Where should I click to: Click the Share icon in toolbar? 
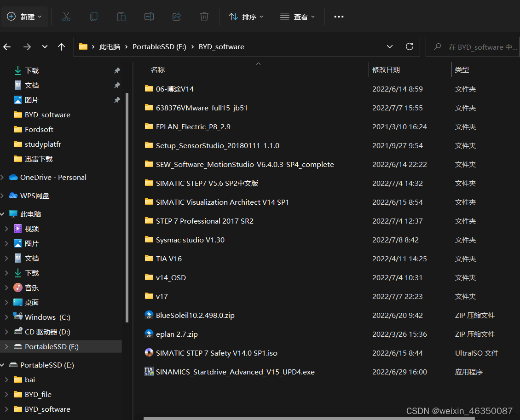[x=177, y=17]
